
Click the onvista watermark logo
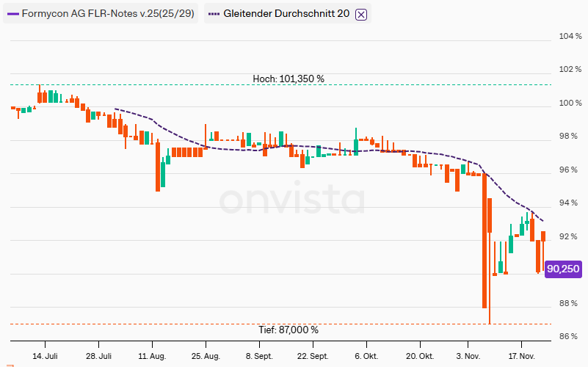click(x=292, y=200)
